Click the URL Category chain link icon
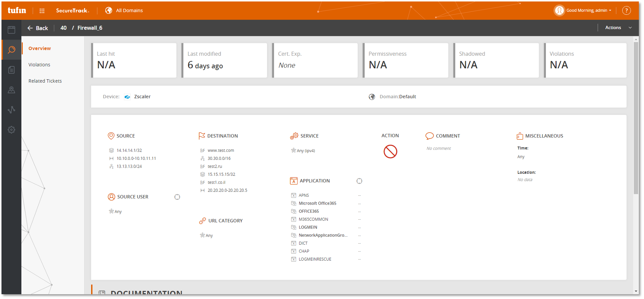This screenshot has width=644, height=299. tap(202, 221)
